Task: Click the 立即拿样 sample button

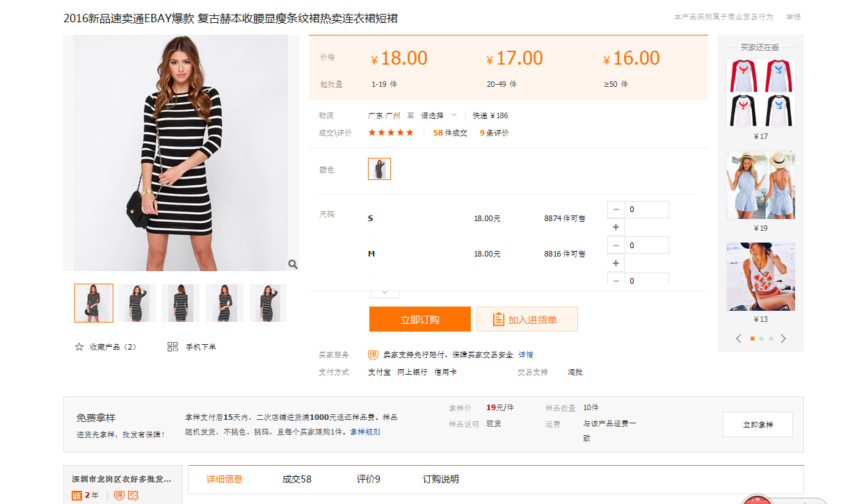Action: [x=757, y=425]
